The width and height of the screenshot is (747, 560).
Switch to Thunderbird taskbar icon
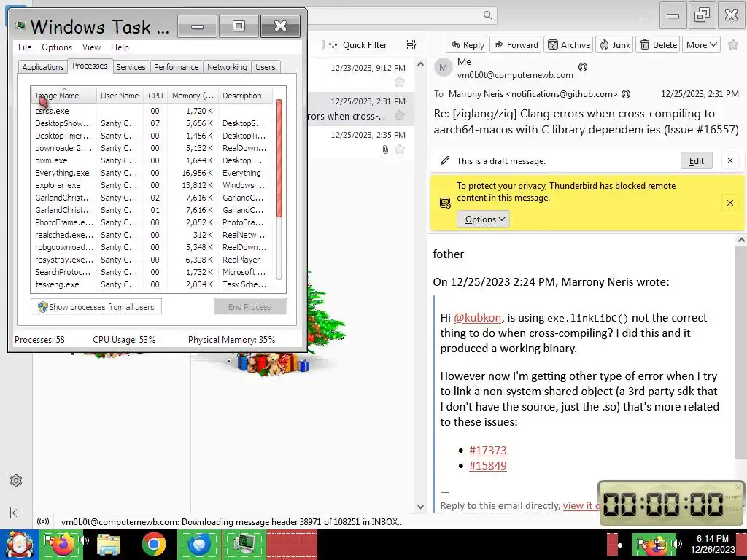coord(199,545)
